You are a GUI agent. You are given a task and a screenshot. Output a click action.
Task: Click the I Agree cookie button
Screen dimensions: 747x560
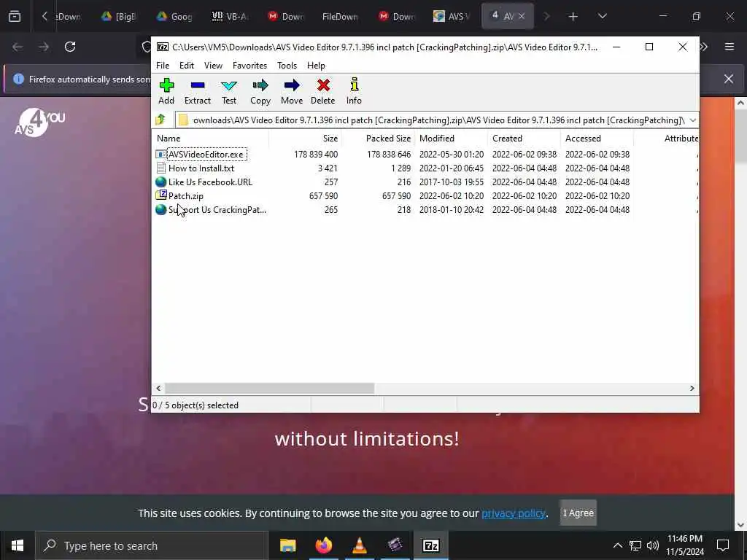tap(578, 513)
